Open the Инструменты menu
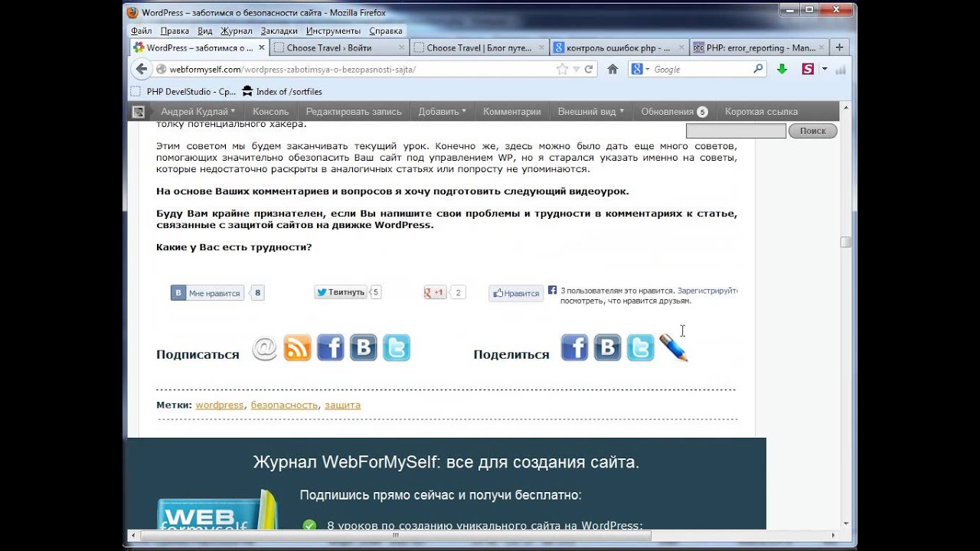The image size is (980, 551). (x=333, y=31)
